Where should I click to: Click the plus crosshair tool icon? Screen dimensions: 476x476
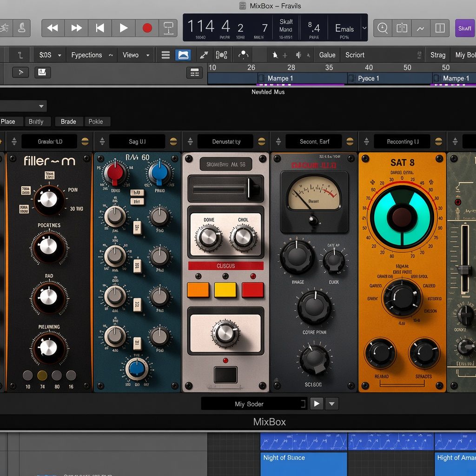coord(285,55)
